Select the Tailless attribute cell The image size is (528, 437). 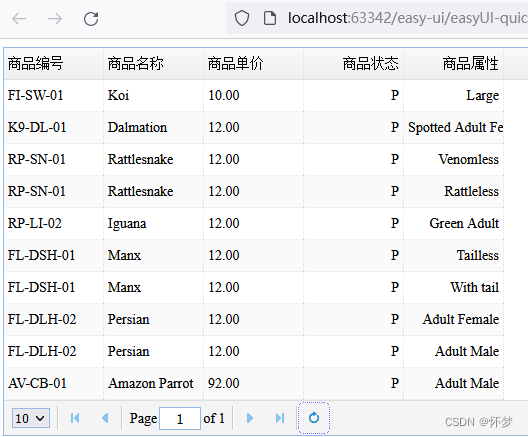[454, 255]
